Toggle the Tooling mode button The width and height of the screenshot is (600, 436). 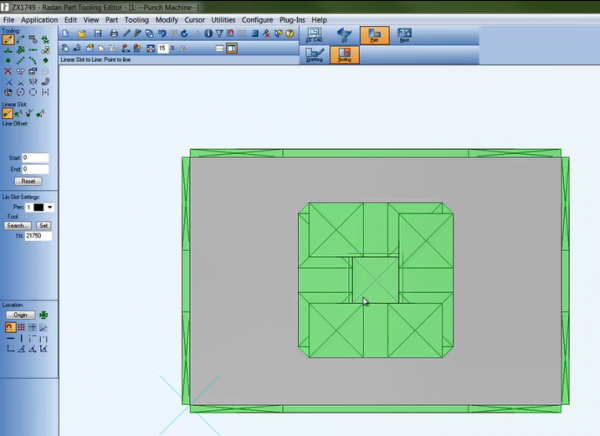click(343, 55)
